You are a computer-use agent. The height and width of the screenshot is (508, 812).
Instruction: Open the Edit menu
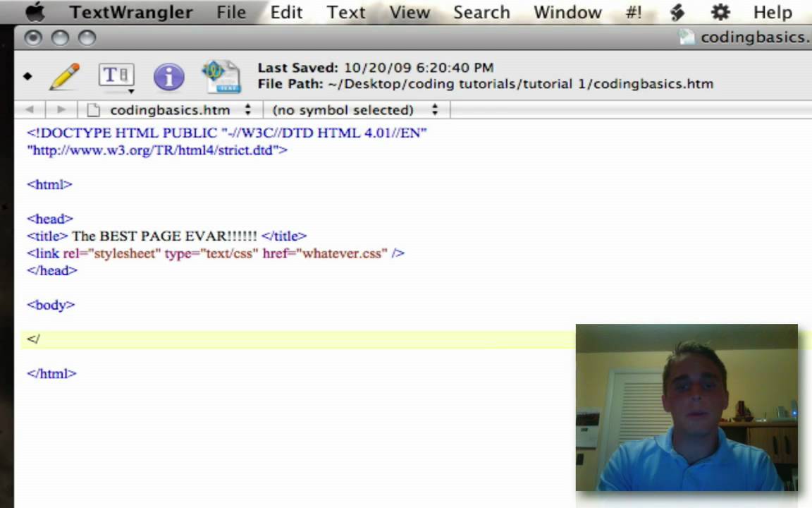click(x=286, y=12)
